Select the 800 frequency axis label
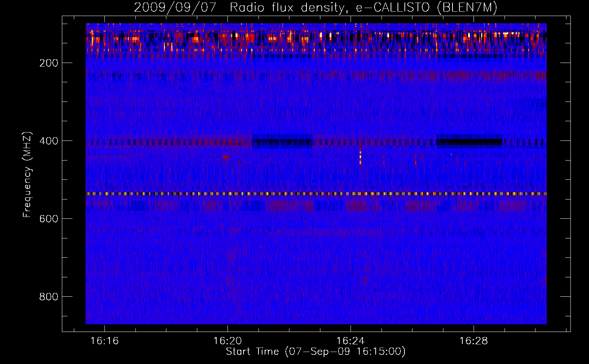Image resolution: width=589 pixels, height=364 pixels. pos(50,297)
